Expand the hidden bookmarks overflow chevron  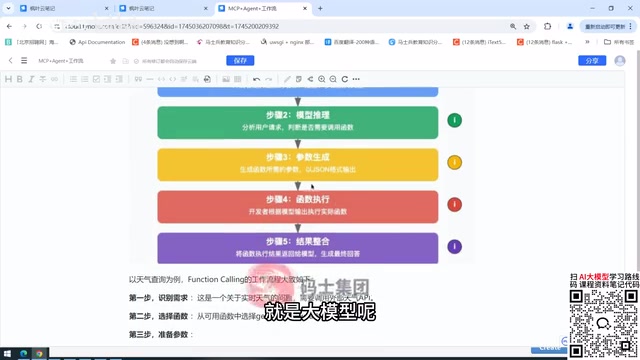[x=587, y=42]
